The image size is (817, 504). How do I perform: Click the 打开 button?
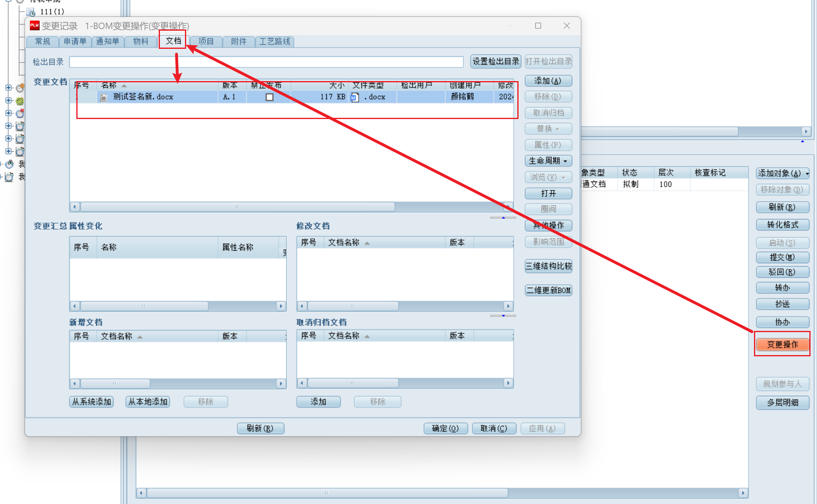548,194
